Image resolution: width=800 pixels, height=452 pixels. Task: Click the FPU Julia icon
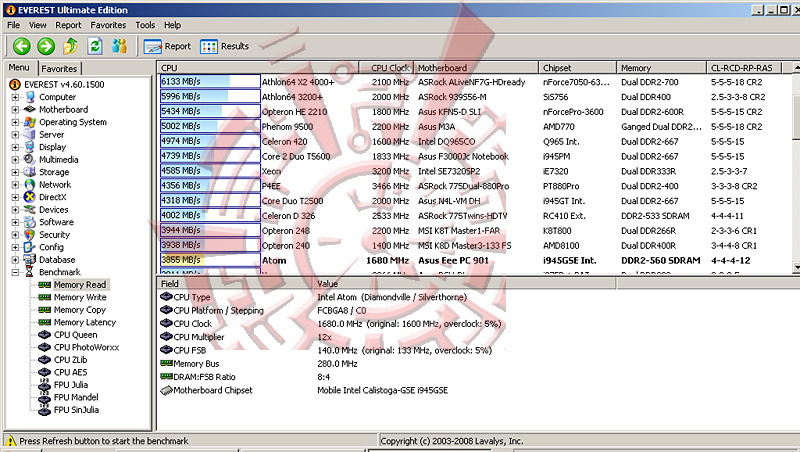[x=44, y=385]
